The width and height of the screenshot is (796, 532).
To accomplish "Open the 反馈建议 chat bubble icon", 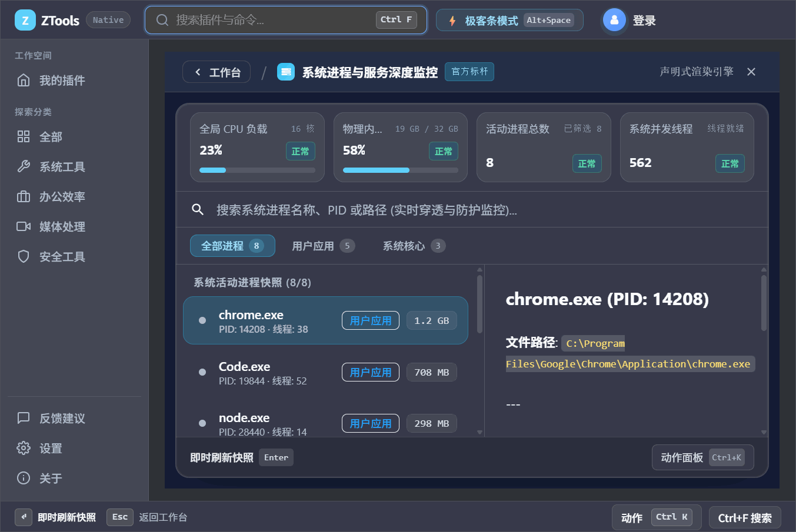I will pyautogui.click(x=24, y=419).
